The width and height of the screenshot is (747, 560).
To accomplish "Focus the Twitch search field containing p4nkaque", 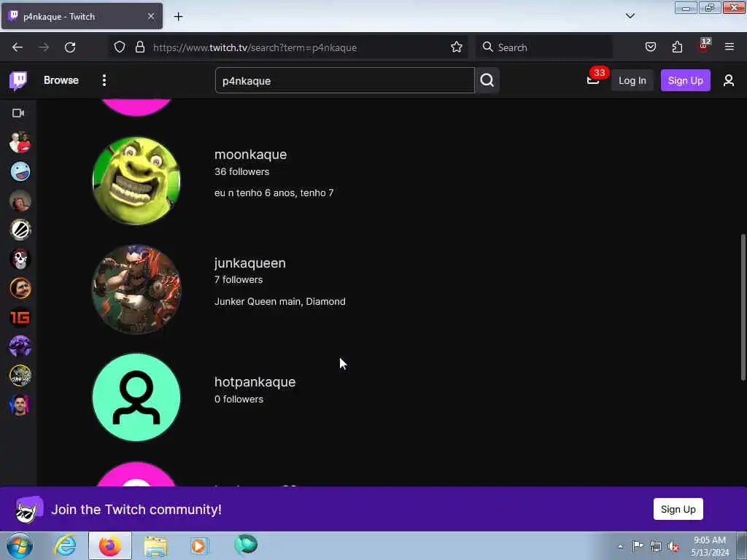I will [345, 80].
